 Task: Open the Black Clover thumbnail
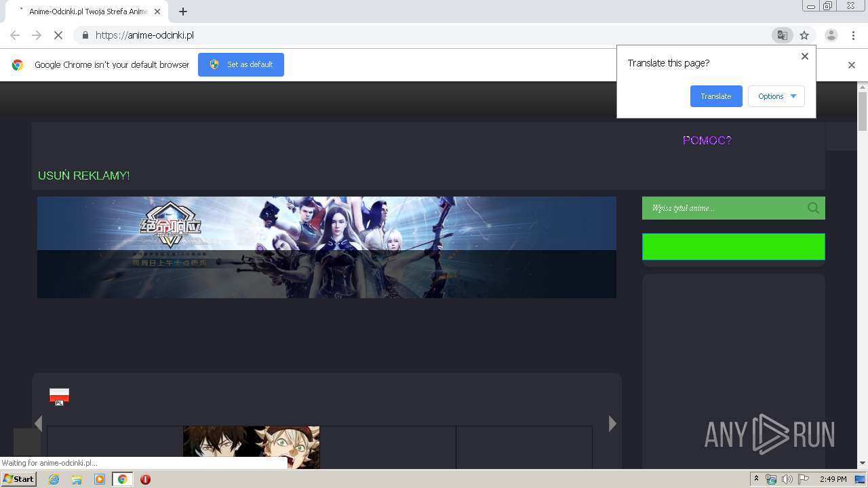coord(251,447)
